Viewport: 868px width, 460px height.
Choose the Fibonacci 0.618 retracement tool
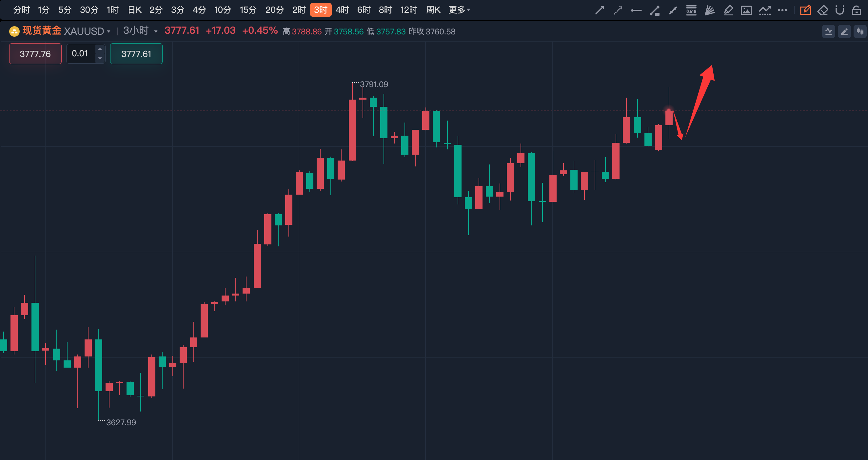[691, 10]
